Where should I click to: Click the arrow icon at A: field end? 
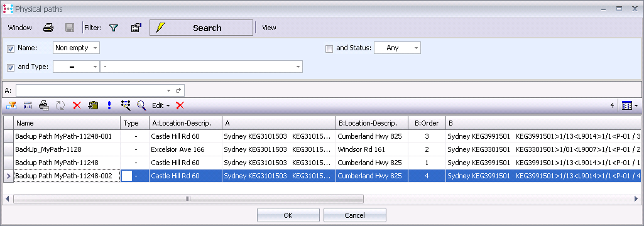[178, 90]
